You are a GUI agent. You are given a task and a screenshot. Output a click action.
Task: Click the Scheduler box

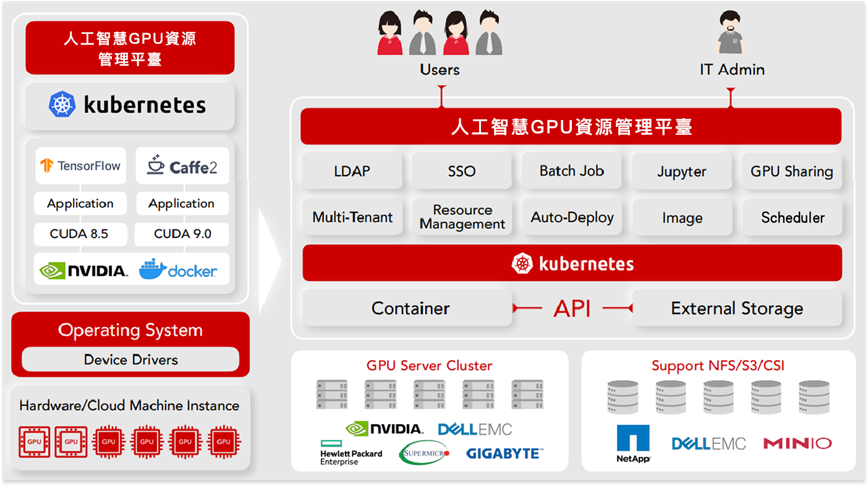(x=793, y=218)
